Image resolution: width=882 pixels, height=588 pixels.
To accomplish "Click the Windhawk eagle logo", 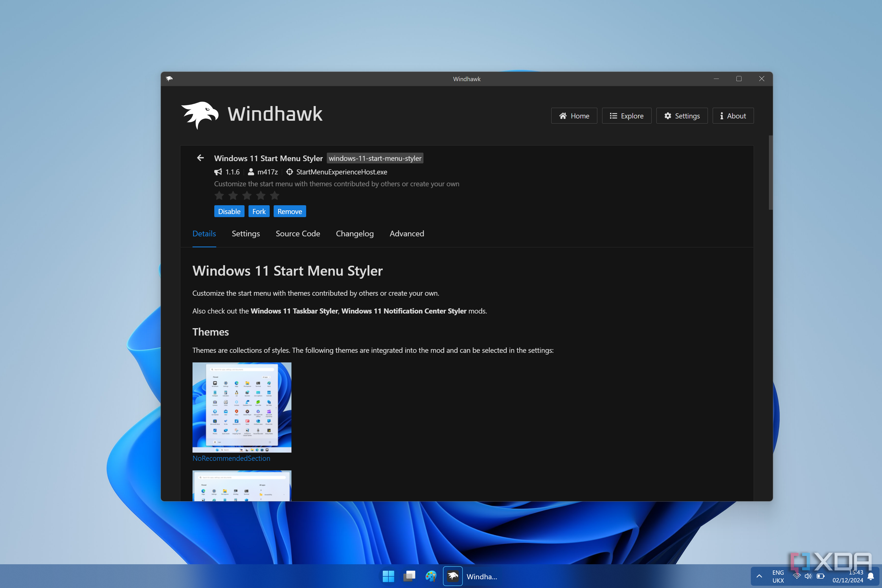I will pyautogui.click(x=200, y=115).
